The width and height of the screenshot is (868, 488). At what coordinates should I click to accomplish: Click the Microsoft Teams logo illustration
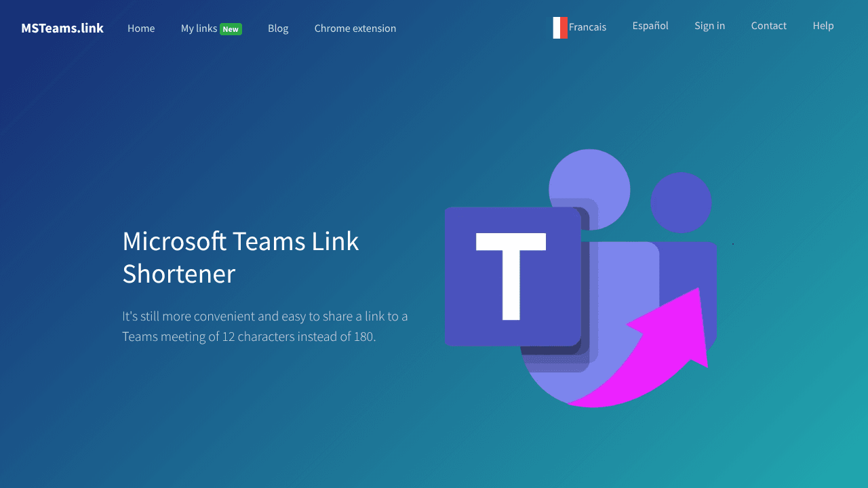pos(581,279)
